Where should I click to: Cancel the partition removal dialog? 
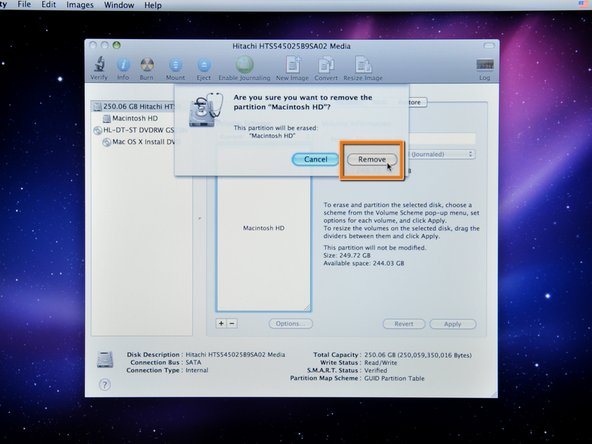[x=315, y=159]
